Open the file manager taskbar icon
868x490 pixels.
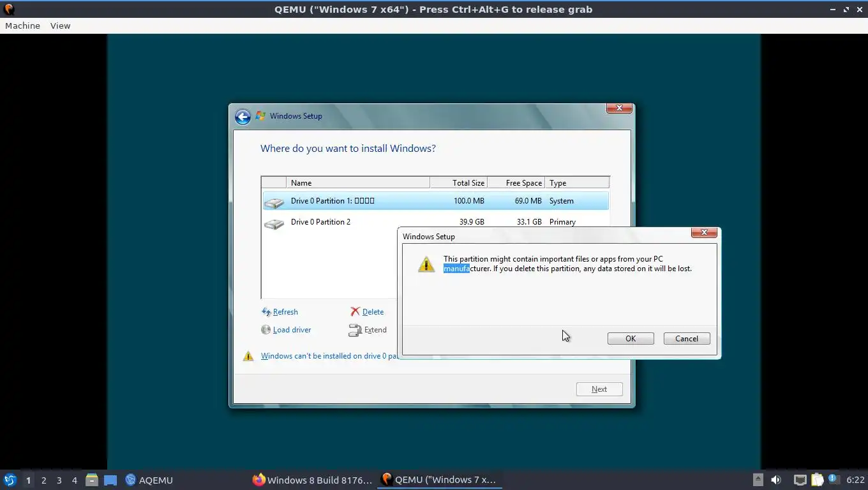click(92, 480)
